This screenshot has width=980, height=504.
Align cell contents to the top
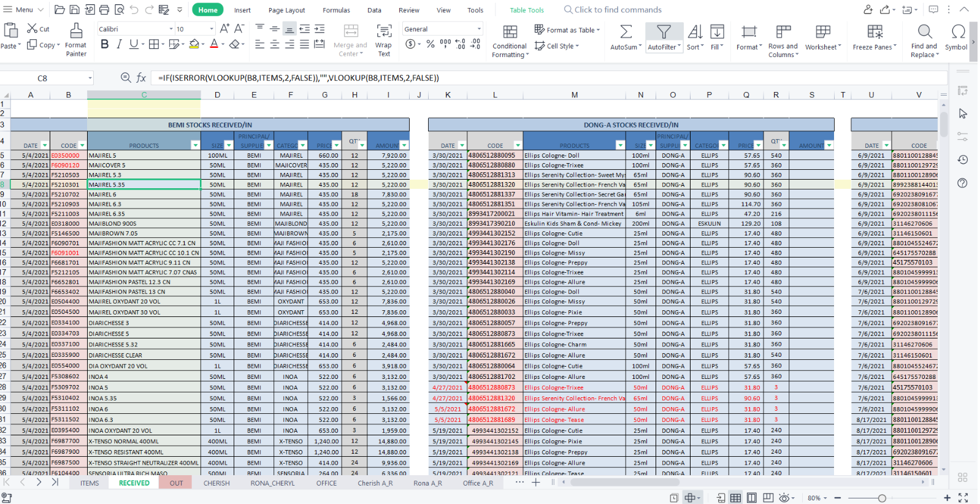pyautogui.click(x=260, y=29)
